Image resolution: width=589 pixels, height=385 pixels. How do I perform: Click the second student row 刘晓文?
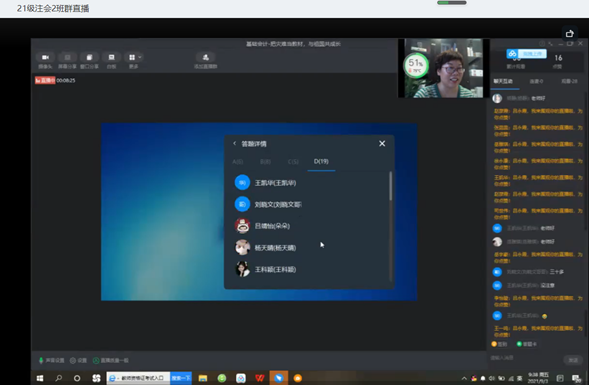tap(310, 204)
